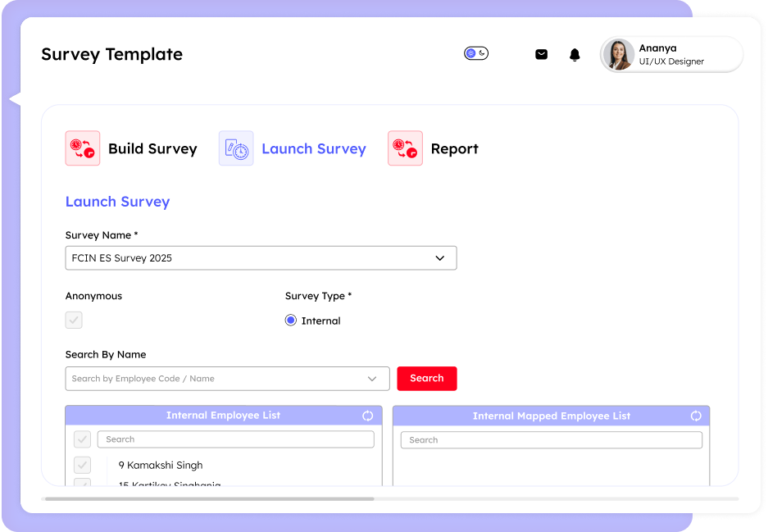Expand the Search By Name dropdown arrow
Image resolution: width=768 pixels, height=532 pixels.
tap(373, 379)
